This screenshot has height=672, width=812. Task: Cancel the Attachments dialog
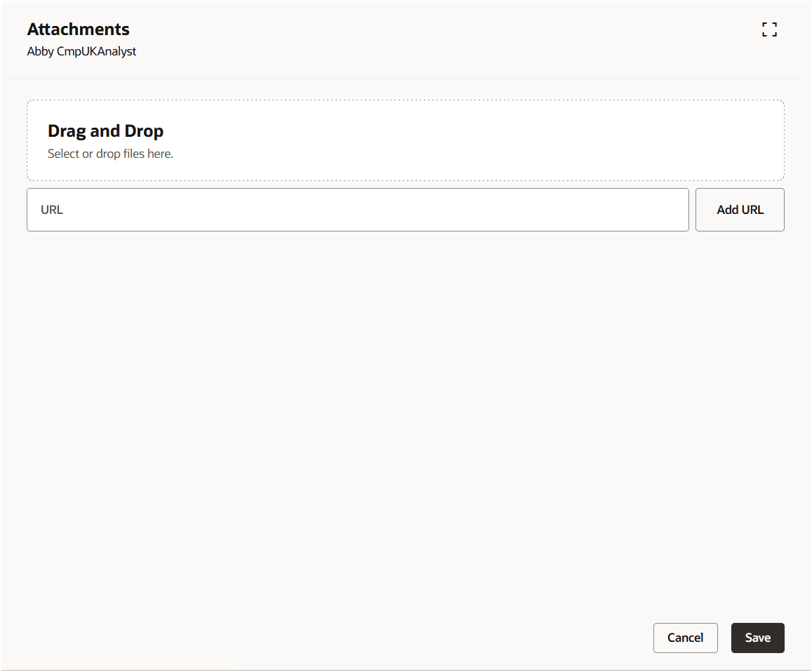(x=685, y=638)
